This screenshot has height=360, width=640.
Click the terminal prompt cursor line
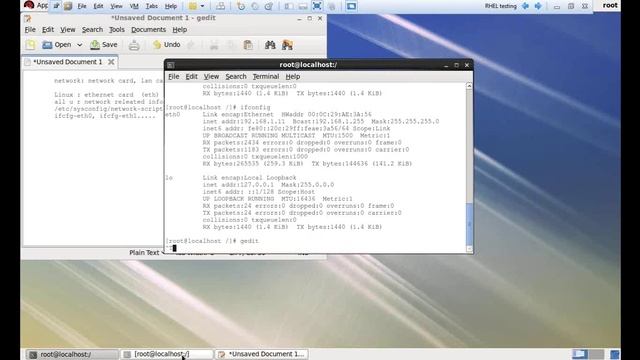tap(174, 248)
